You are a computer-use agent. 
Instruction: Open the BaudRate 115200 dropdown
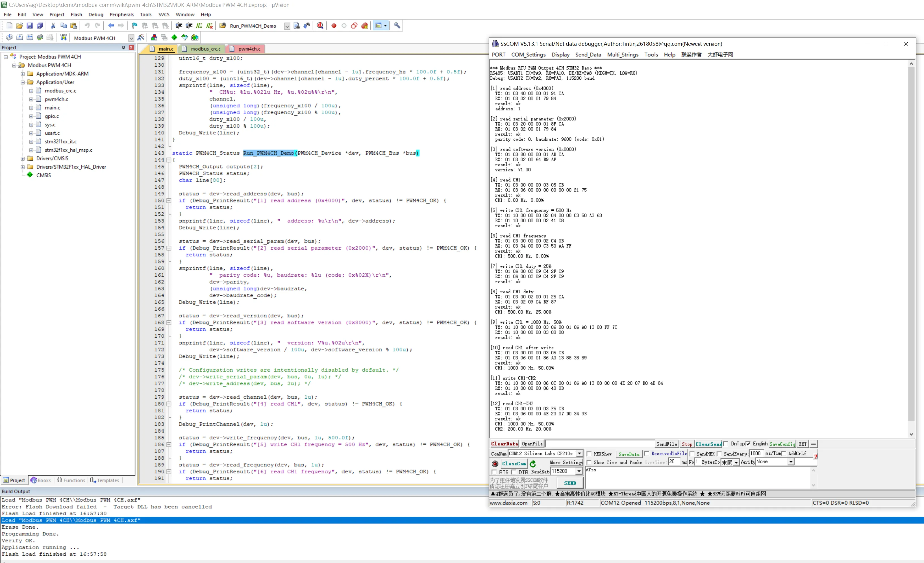[x=579, y=472]
